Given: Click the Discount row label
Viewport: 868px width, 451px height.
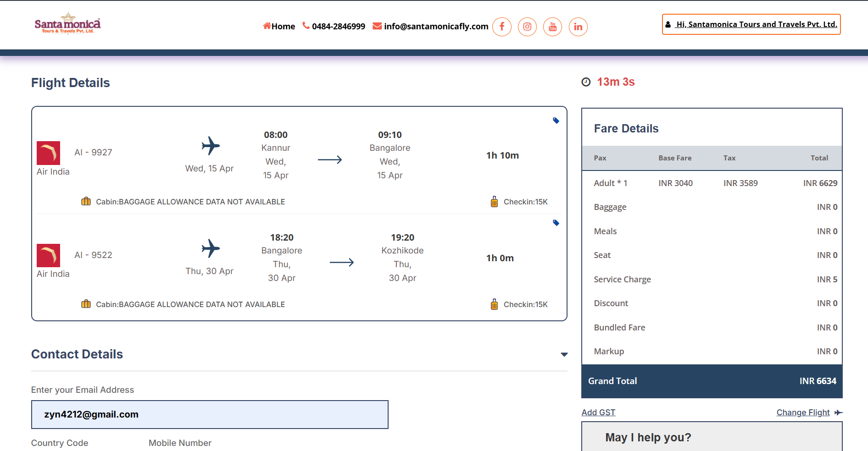Looking at the screenshot, I should (x=611, y=303).
